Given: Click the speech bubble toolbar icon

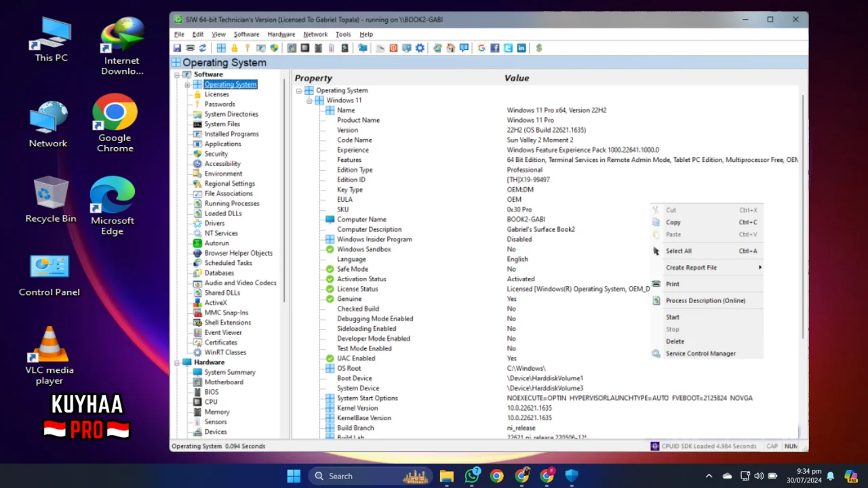Looking at the screenshot, I should (x=464, y=48).
